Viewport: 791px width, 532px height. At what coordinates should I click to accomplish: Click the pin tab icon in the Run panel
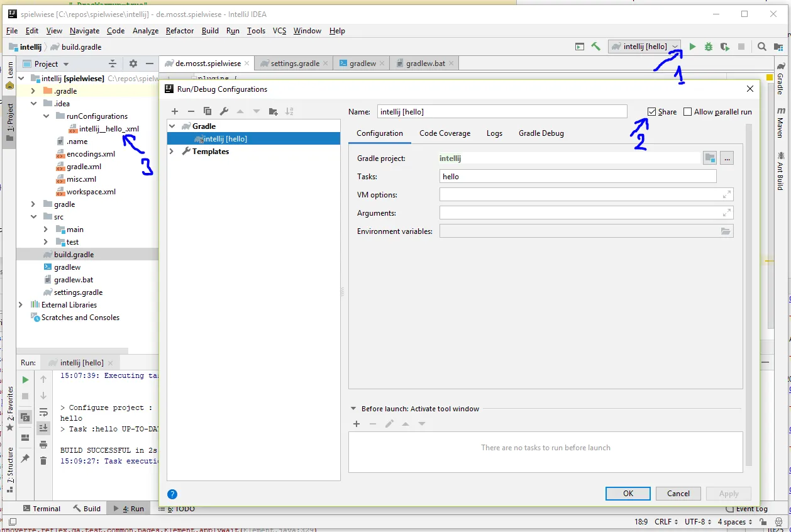coord(25,458)
